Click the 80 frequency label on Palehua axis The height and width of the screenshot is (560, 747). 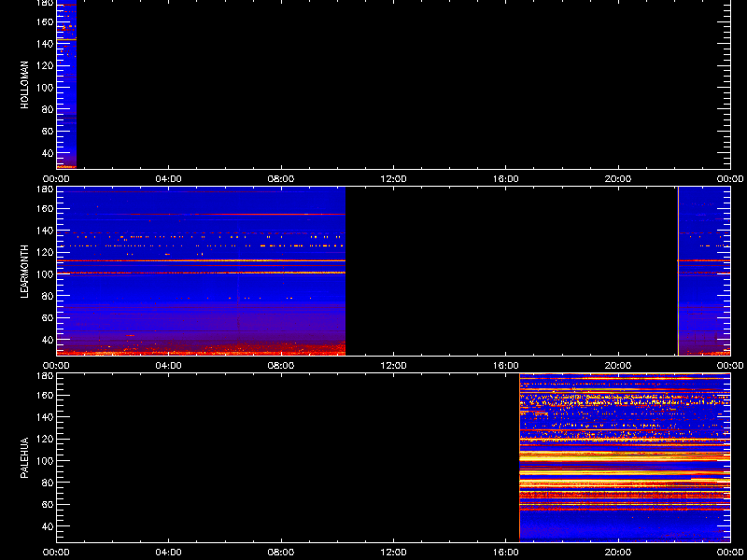(48, 483)
